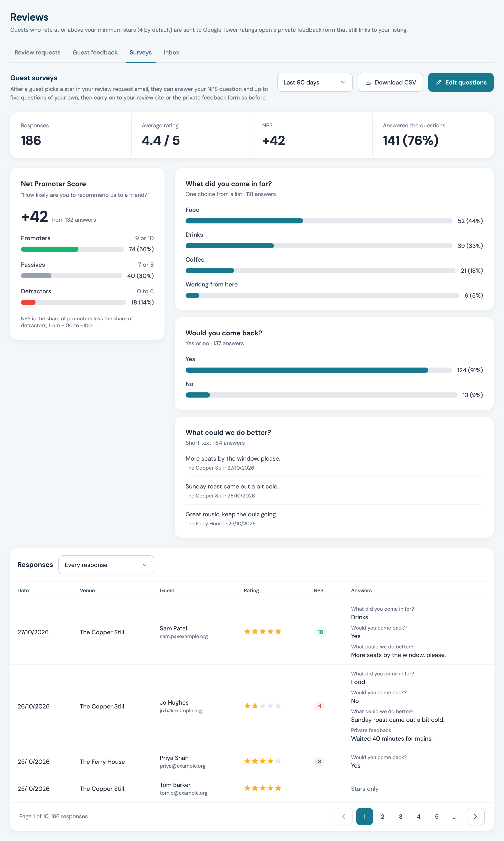Click the grey Passives progress bar
The width and height of the screenshot is (504, 841).
click(x=36, y=276)
